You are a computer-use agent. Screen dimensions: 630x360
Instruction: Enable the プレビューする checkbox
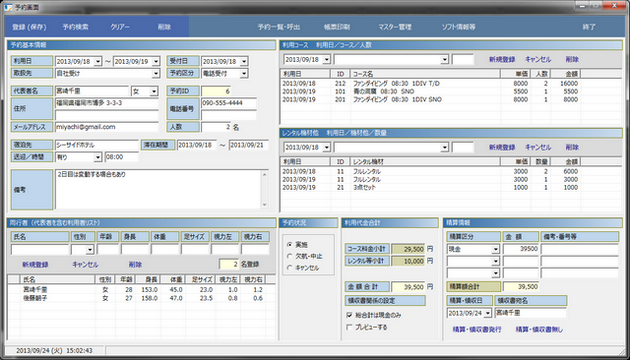coord(349,327)
